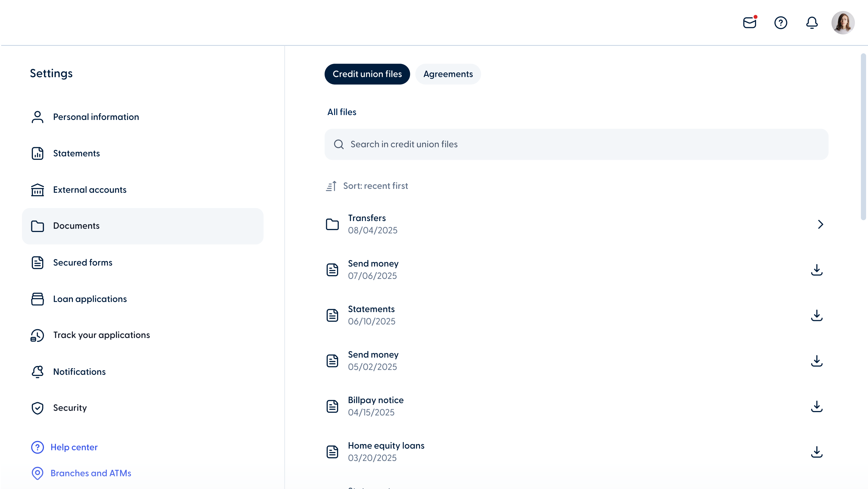The width and height of the screenshot is (868, 489).
Task: Open Loan applications from the sidebar
Action: point(90,299)
